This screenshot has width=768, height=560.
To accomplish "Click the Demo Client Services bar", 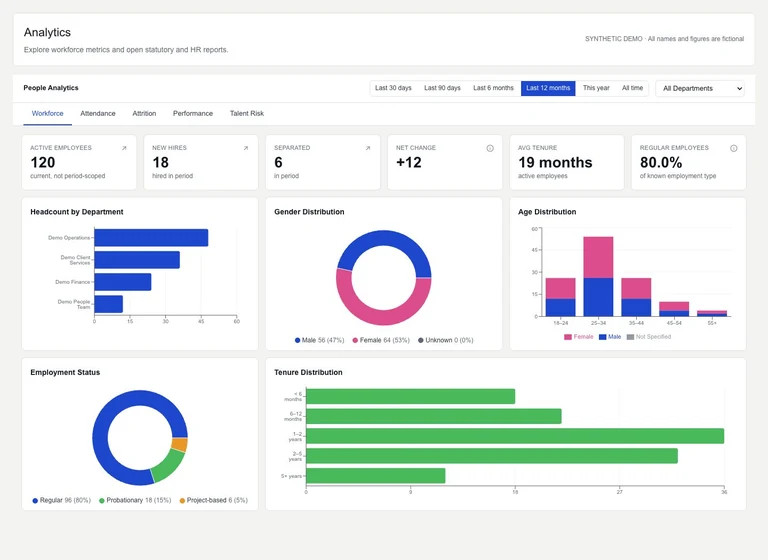I will pos(137,260).
